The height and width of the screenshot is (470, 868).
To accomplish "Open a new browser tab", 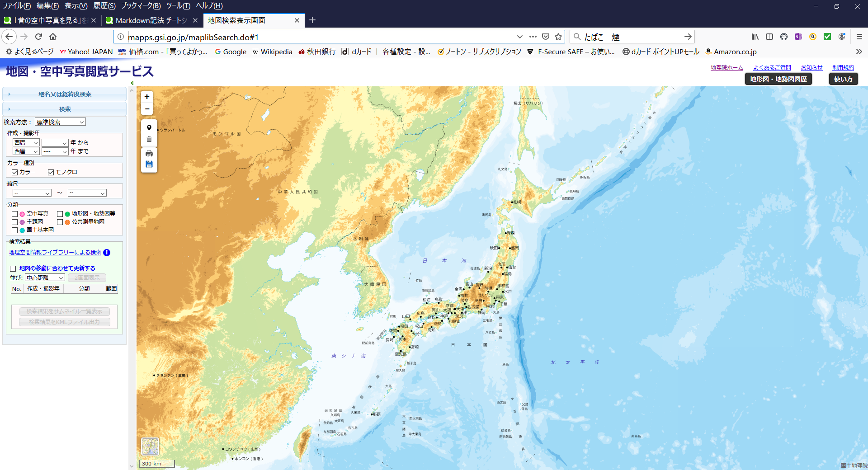I will point(312,20).
